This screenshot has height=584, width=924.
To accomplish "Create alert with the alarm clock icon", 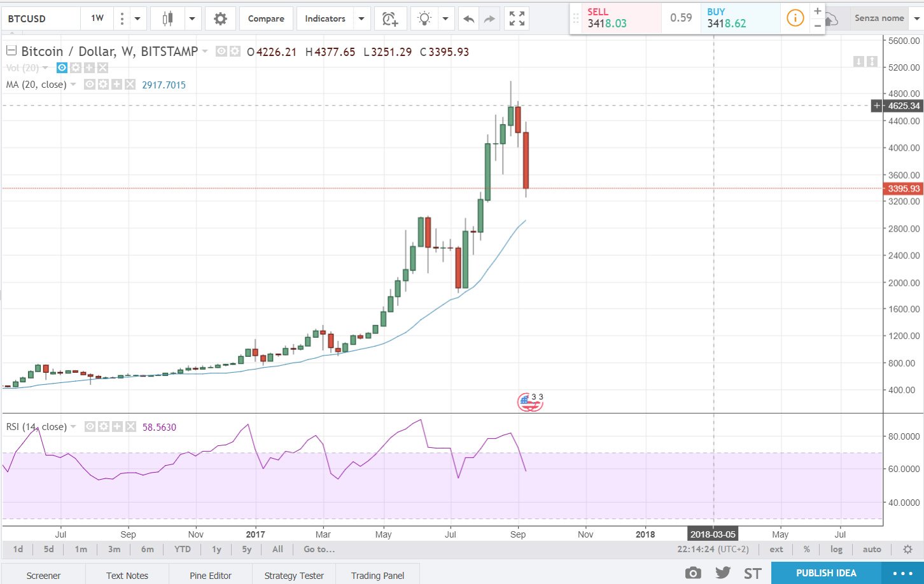I will tap(389, 19).
